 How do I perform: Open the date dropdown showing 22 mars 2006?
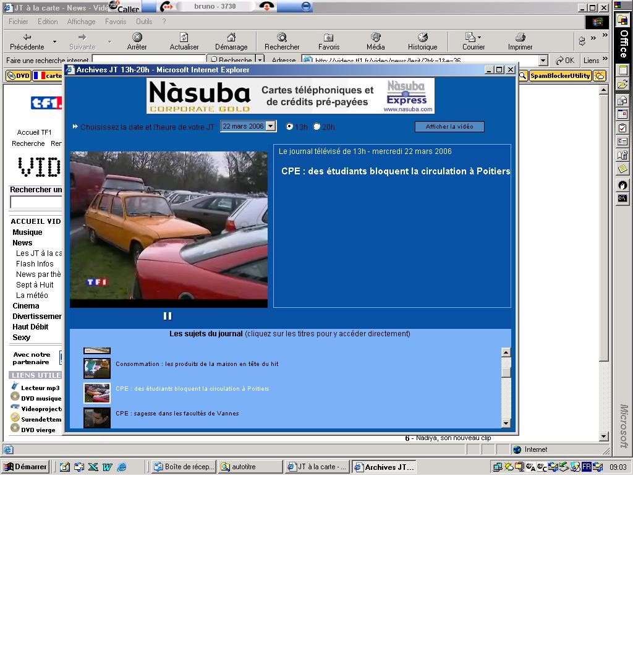(271, 126)
